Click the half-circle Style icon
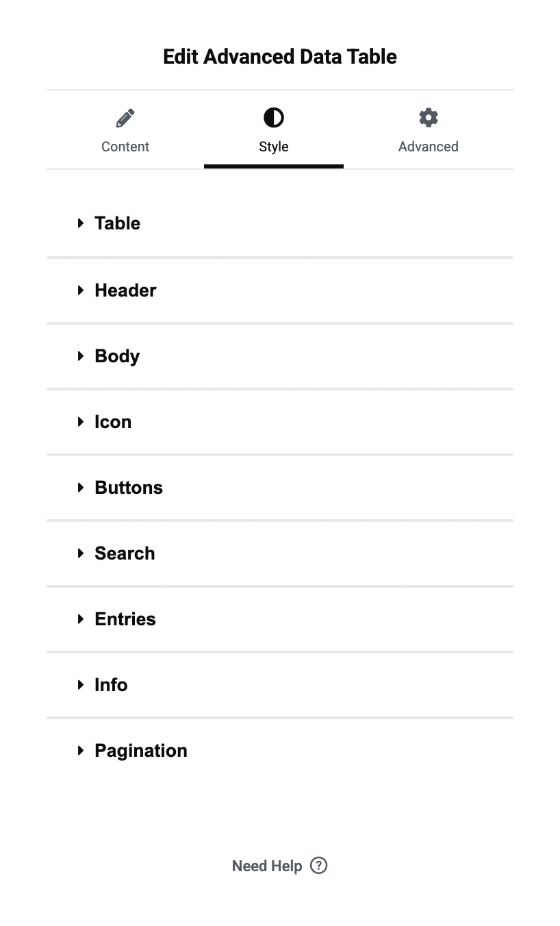Image resolution: width=560 pixels, height=926 pixels. pos(273,116)
